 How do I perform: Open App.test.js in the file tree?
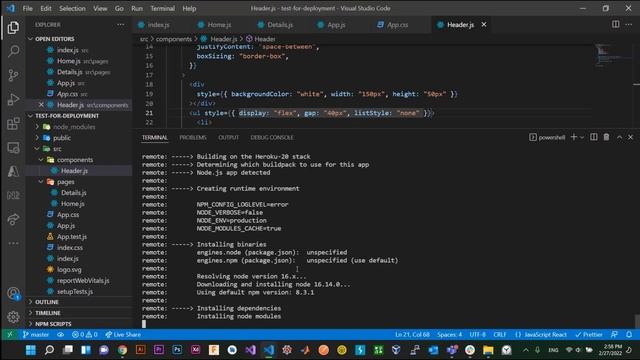click(x=71, y=237)
